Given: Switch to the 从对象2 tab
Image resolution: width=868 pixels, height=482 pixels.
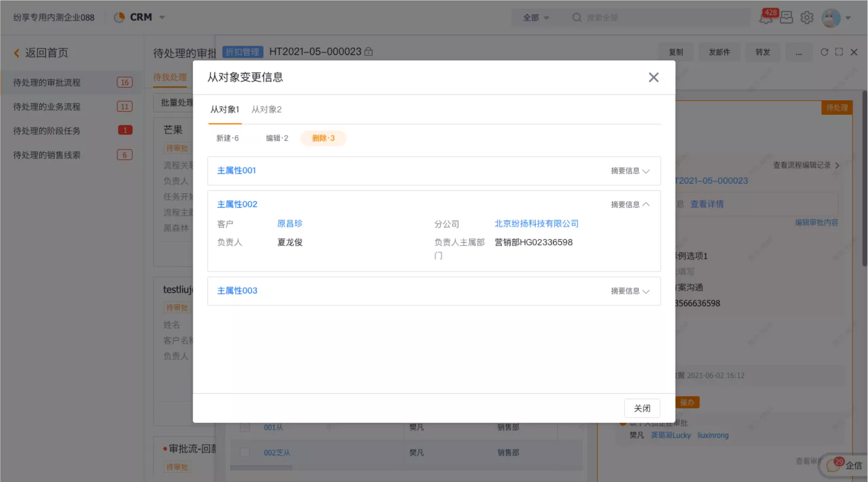Looking at the screenshot, I should click(267, 110).
